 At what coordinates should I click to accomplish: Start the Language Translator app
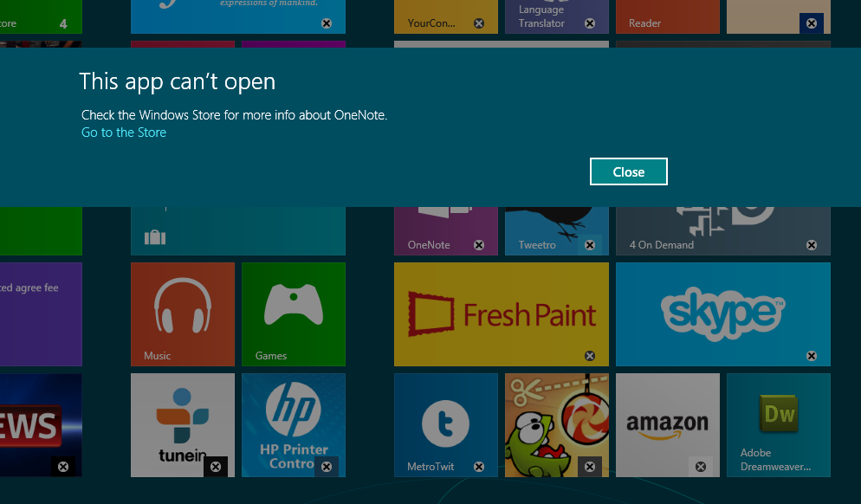[556, 16]
